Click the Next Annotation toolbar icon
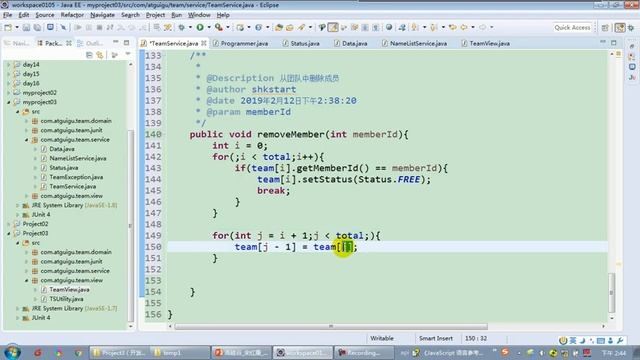 [x=415, y=27]
